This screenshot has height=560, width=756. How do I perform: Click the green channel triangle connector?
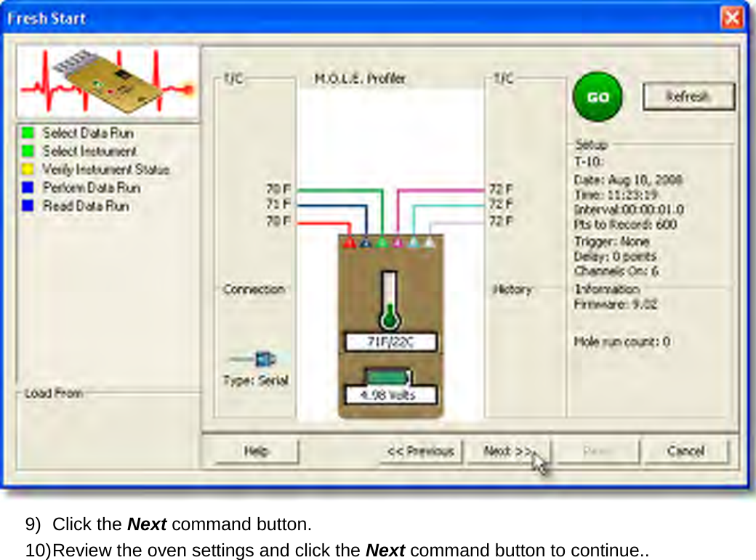pos(382,241)
